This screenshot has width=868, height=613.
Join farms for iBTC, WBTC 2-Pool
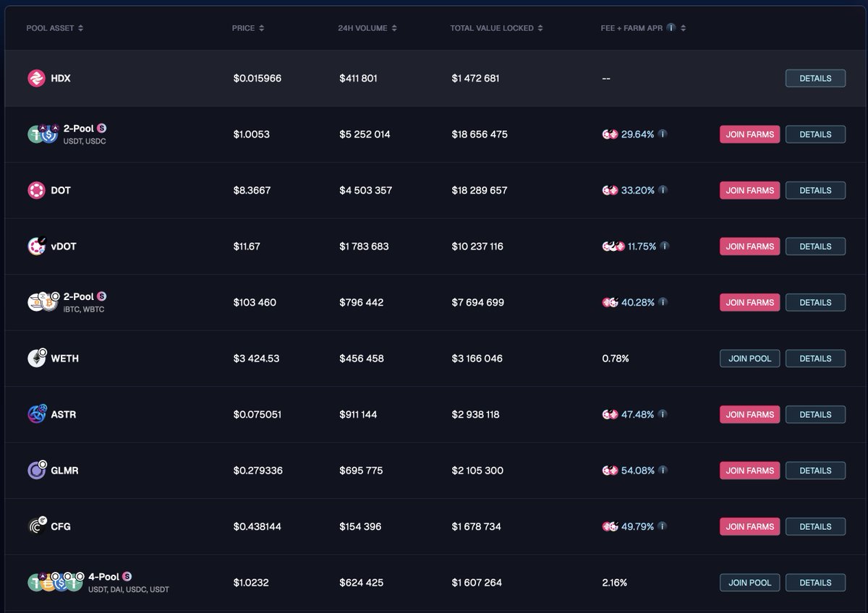click(749, 302)
